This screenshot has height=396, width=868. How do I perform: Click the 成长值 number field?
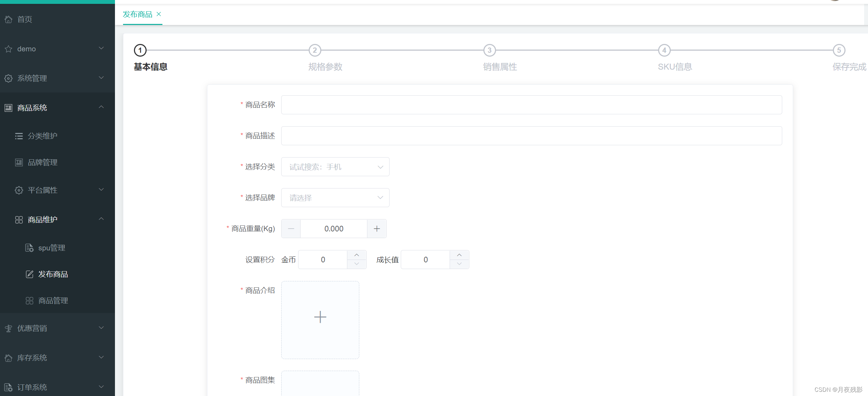425,260
